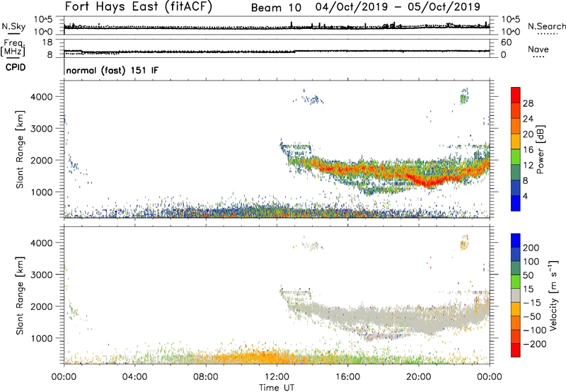566x392 pixels.
Task: Click the '04:00' time axis tick label
Action: (x=134, y=377)
